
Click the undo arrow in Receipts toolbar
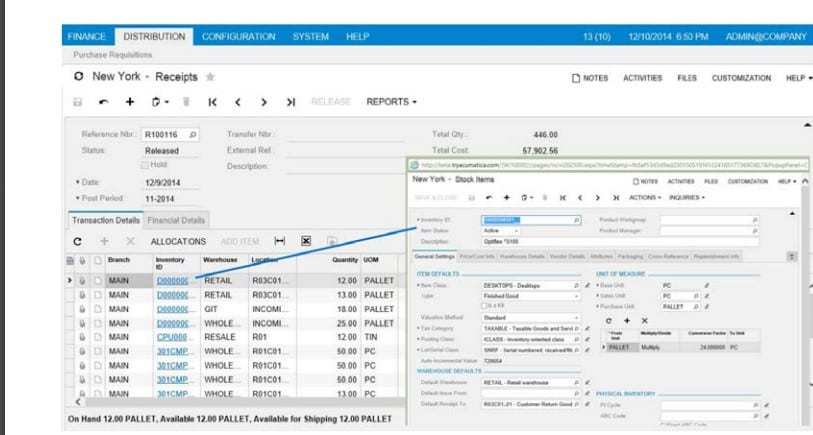[104, 102]
